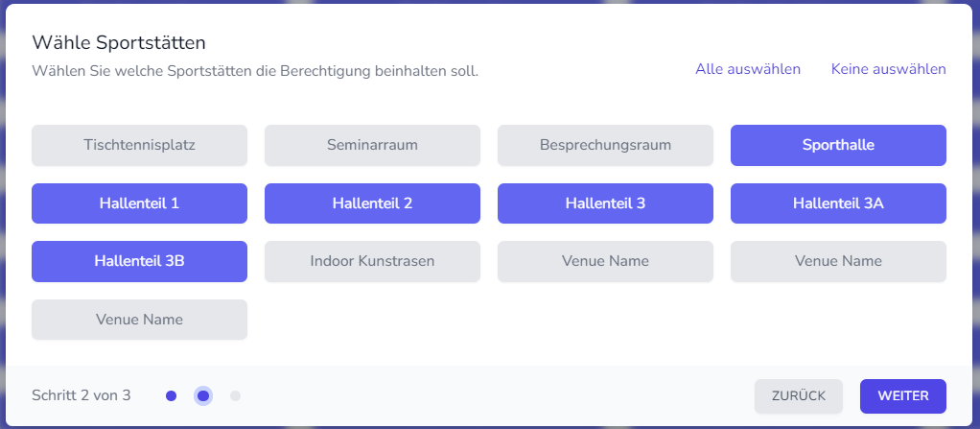
Task: Deselect the Sporthalle venue
Action: tap(838, 146)
